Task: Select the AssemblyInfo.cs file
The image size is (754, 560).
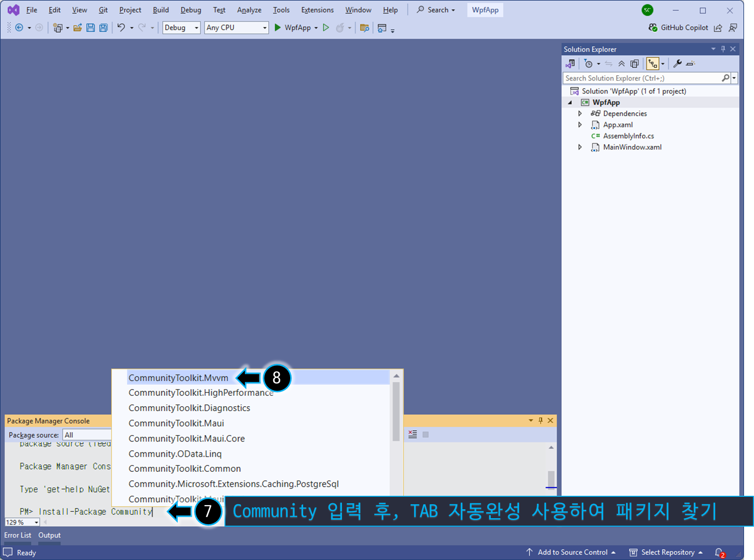Action: (x=629, y=136)
